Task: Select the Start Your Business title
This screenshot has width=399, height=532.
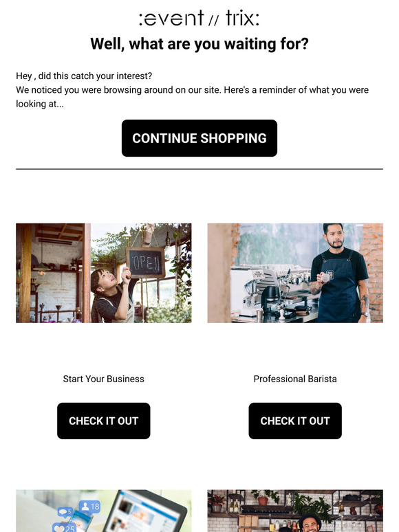Action: pyautogui.click(x=104, y=379)
